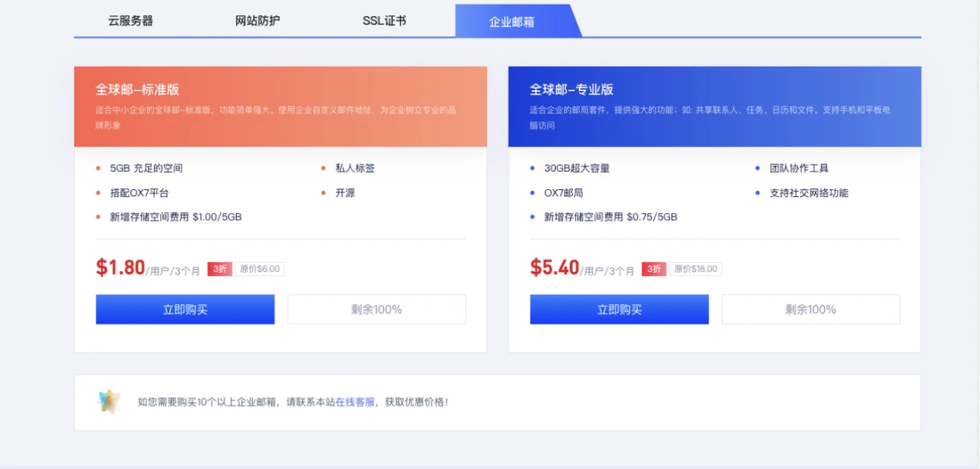980x469 pixels.
Task: Click the 原价$6.00 original price tag
Action: click(260, 269)
